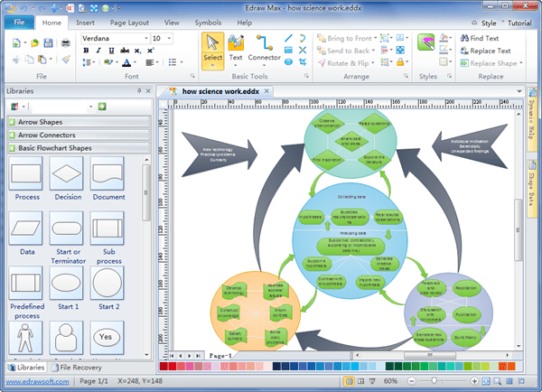
Task: Click the Copy icon
Action: (30, 60)
